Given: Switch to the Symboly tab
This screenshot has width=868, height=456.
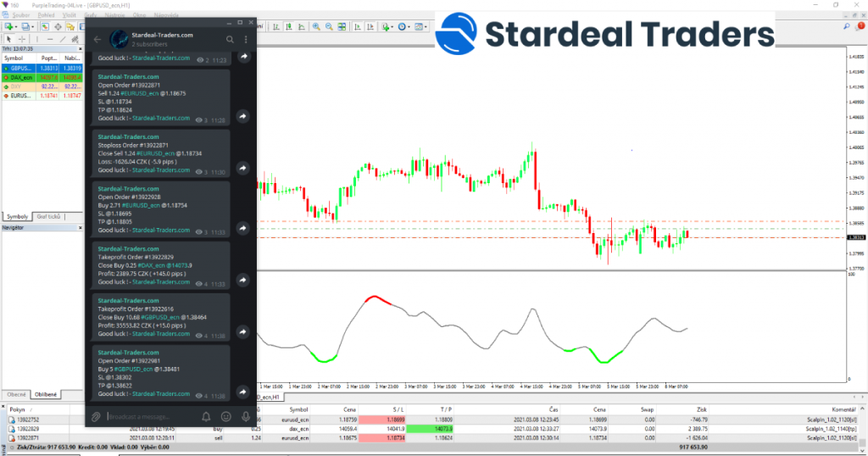Looking at the screenshot, I should click(17, 217).
